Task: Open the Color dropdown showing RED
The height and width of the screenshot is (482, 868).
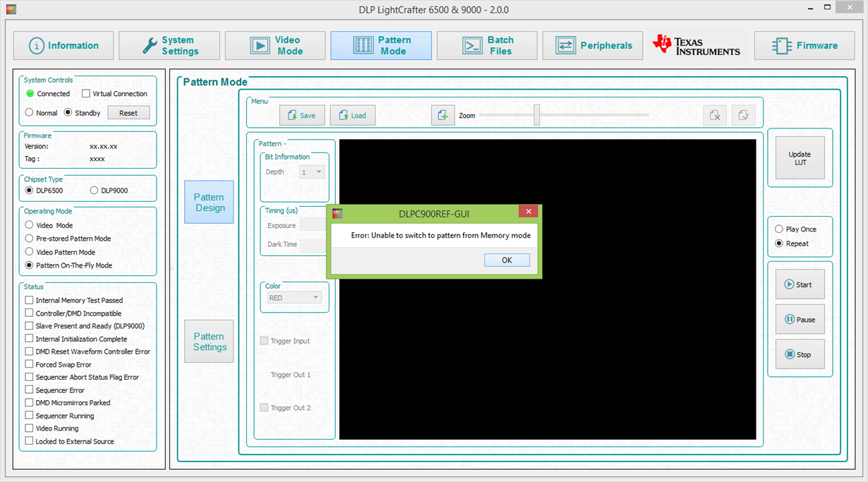Action: [294, 298]
